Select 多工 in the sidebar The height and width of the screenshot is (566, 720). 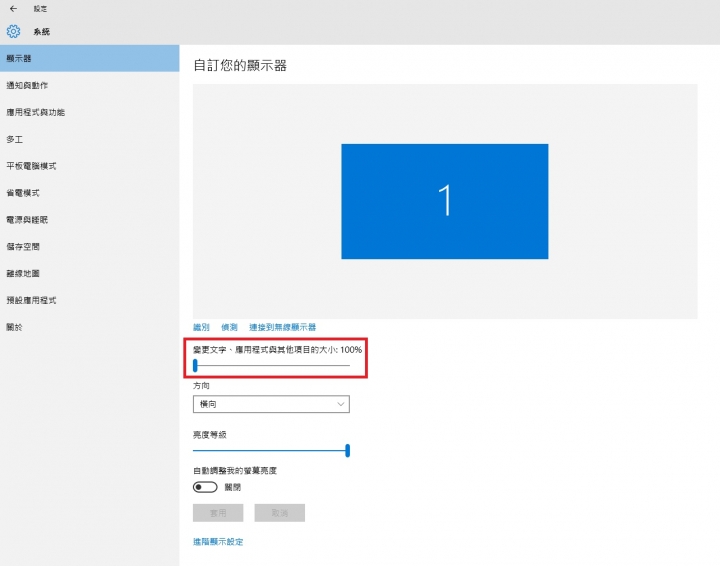[90, 139]
